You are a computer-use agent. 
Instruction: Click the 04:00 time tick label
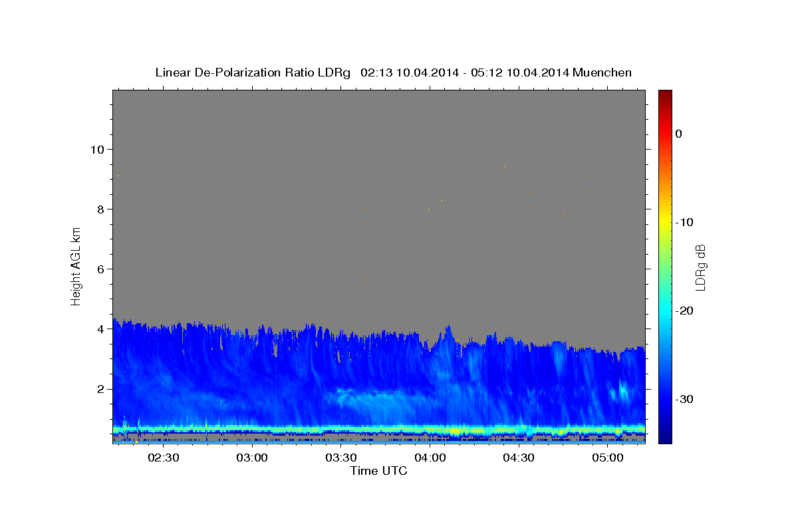coord(430,458)
